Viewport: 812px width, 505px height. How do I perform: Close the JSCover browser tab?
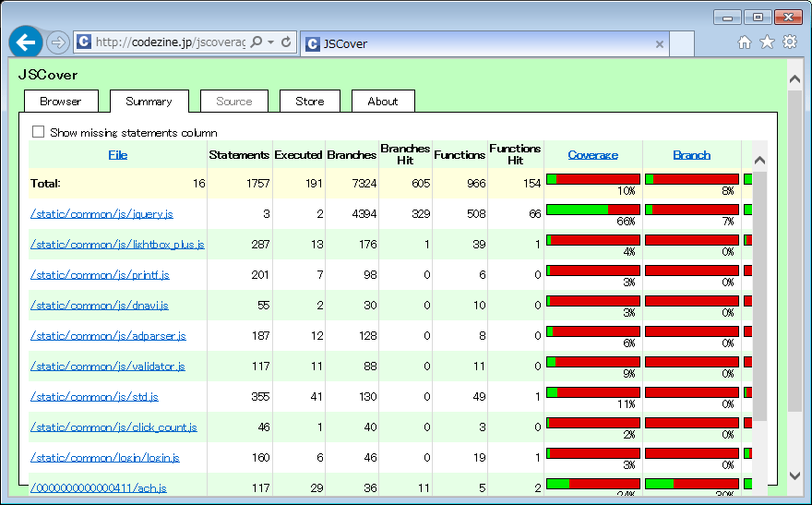660,43
